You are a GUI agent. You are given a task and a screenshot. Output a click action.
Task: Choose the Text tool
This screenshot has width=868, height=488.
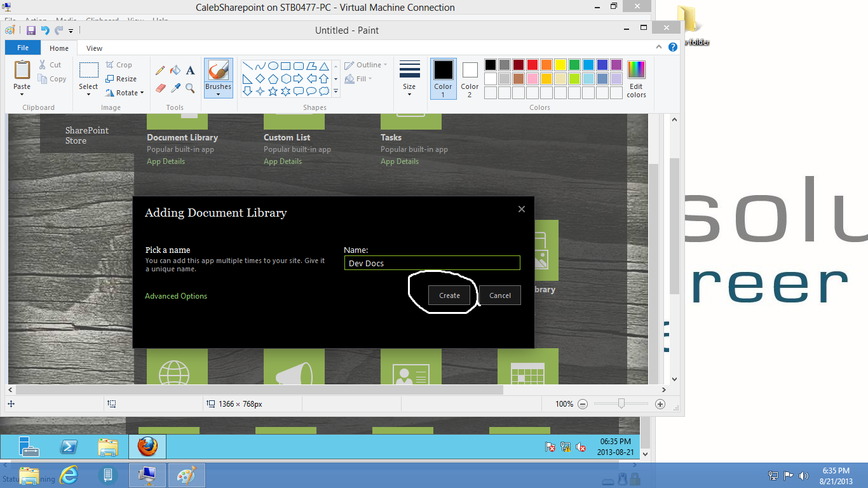click(190, 71)
